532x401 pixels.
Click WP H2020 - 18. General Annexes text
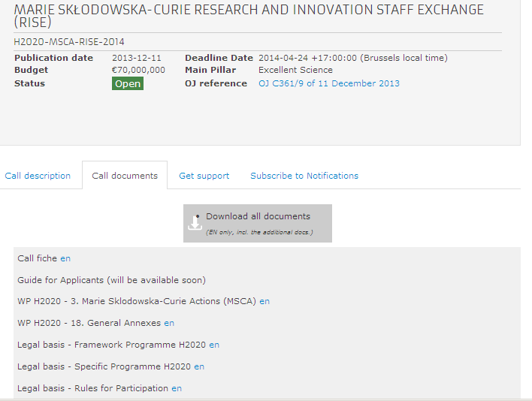click(89, 323)
